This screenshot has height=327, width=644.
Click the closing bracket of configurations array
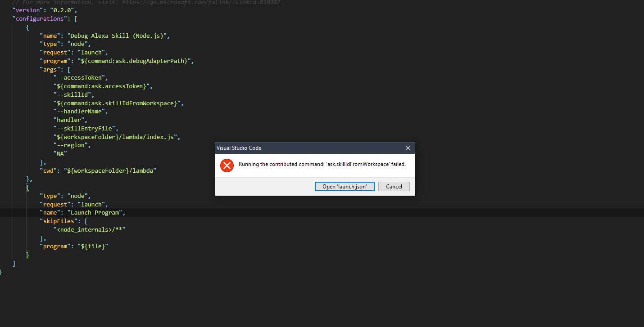tap(14, 264)
